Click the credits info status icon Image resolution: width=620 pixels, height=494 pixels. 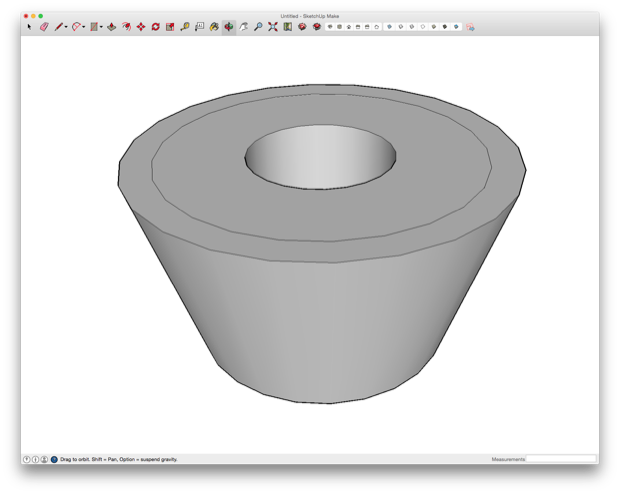(35, 459)
